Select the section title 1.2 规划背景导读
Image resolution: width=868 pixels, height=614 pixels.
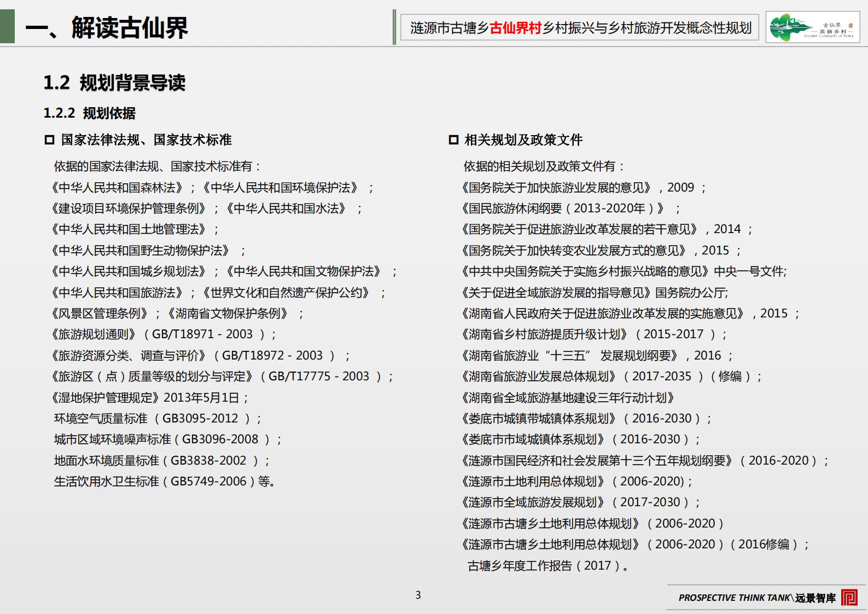(x=114, y=83)
